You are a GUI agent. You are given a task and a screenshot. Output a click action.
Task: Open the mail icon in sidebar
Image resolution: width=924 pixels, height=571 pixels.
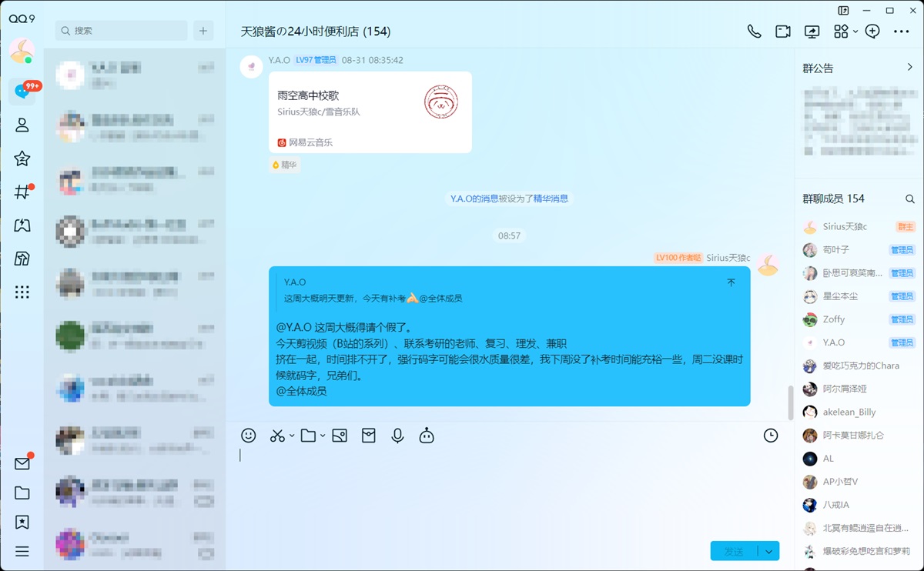tap(22, 463)
